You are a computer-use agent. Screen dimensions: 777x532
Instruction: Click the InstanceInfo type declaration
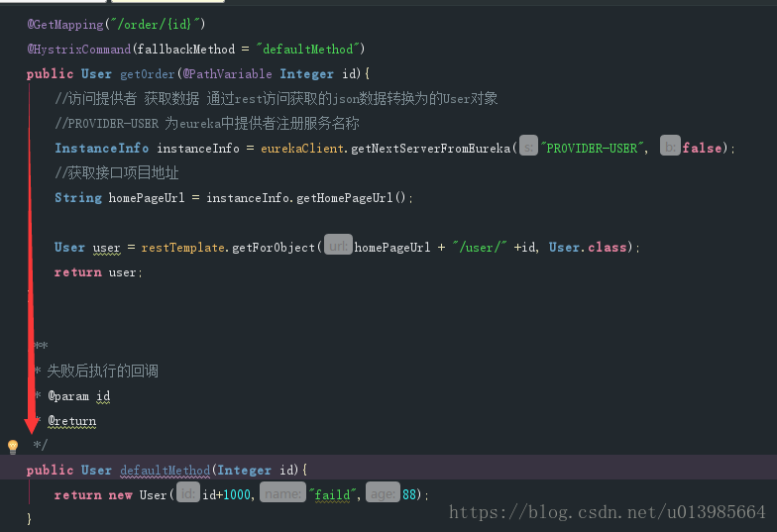pyautogui.click(x=101, y=149)
